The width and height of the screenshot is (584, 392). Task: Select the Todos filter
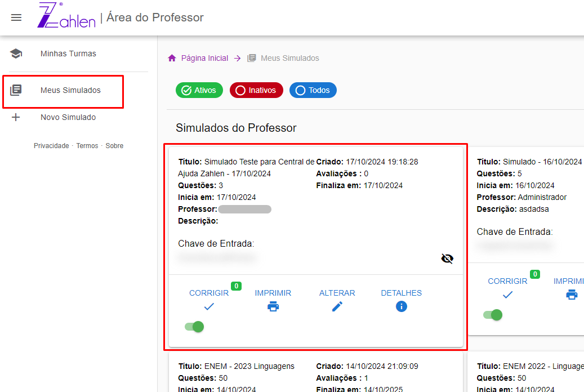coord(313,90)
